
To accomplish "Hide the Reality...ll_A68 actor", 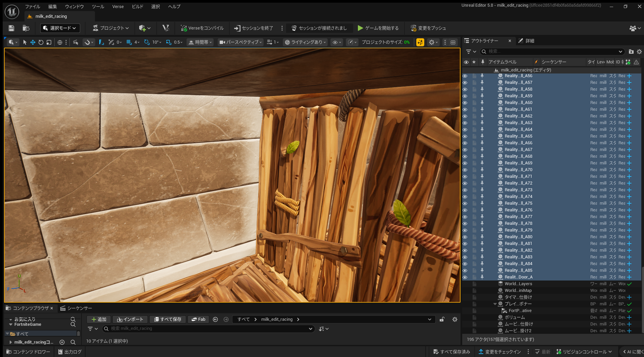I will [x=465, y=156].
